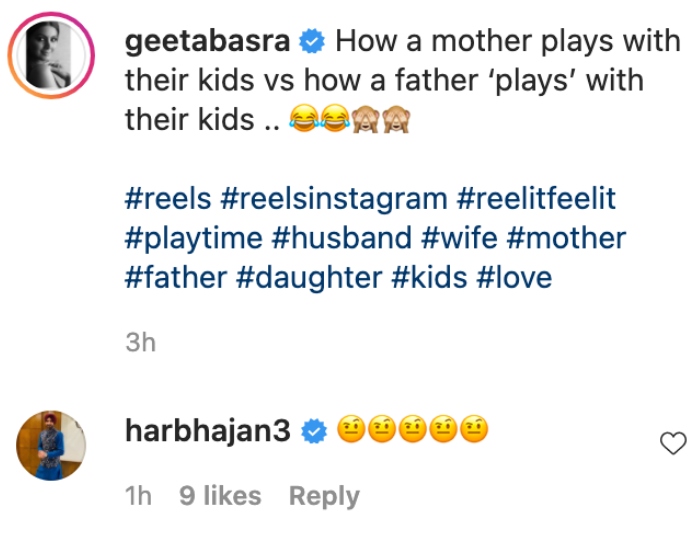Screen dimensions: 700x548
Task: Click the #love hashtag
Action: (514, 277)
